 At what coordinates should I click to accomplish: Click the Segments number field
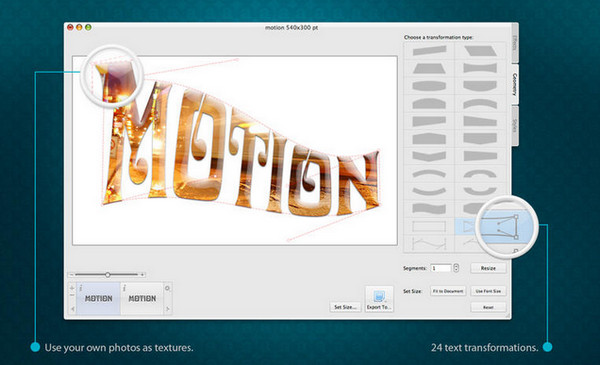441,268
